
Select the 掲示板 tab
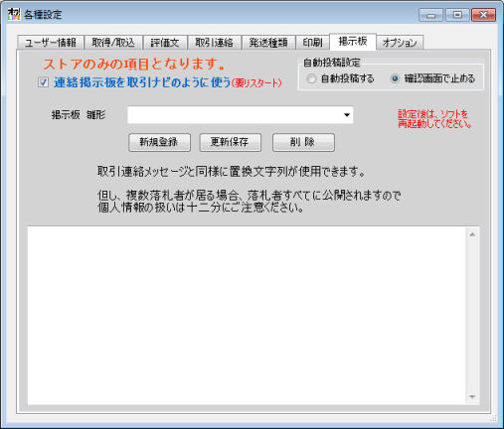[353, 42]
